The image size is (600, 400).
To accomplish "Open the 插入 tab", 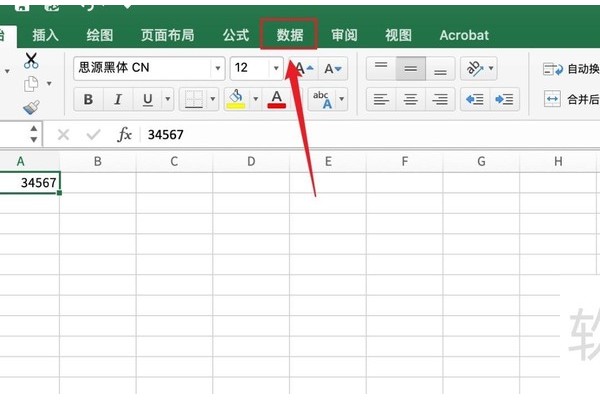I will click(x=46, y=35).
